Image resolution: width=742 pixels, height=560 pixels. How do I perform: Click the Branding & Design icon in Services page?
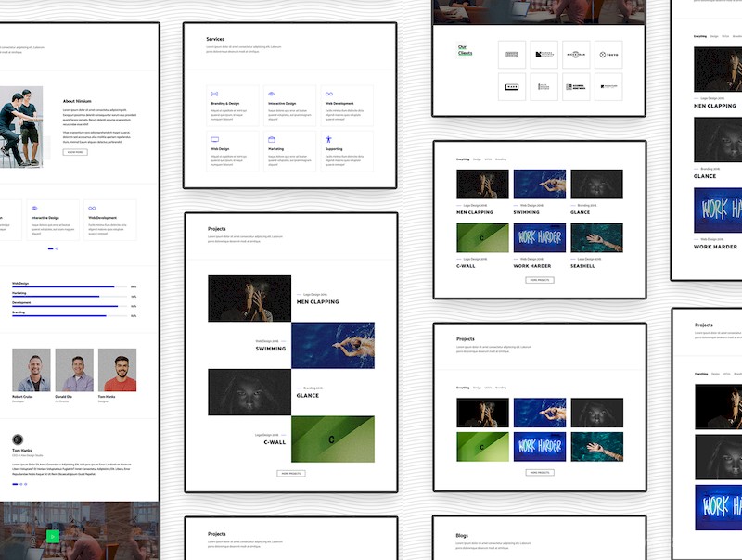coord(214,95)
